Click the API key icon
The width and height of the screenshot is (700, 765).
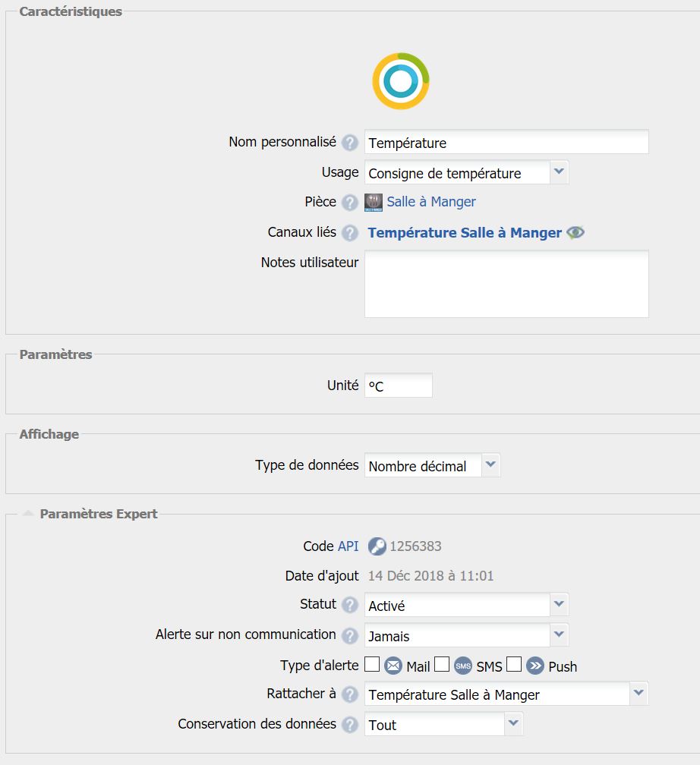pos(377,546)
